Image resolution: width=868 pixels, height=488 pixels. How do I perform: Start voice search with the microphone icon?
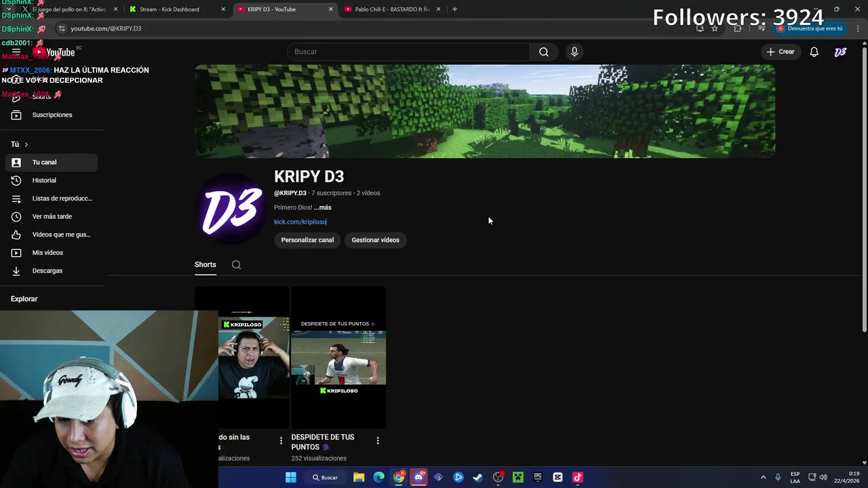coord(574,52)
